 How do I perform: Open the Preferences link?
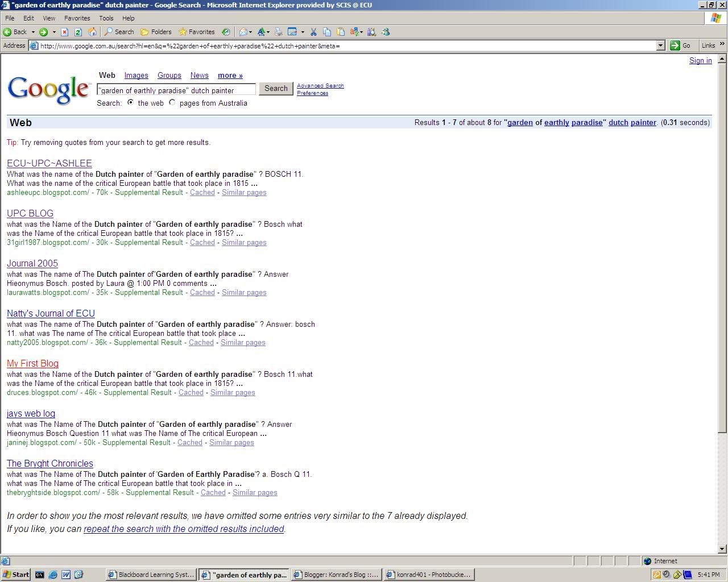(312, 93)
